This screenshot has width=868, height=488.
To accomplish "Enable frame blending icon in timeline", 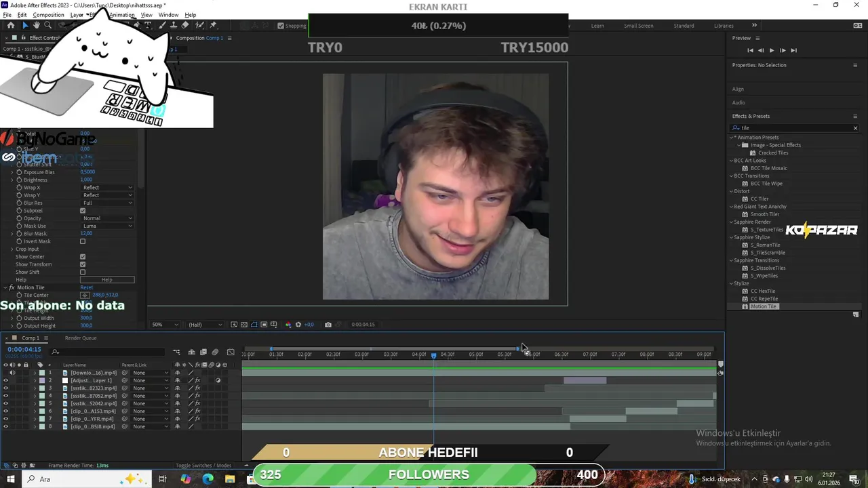I will [203, 352].
